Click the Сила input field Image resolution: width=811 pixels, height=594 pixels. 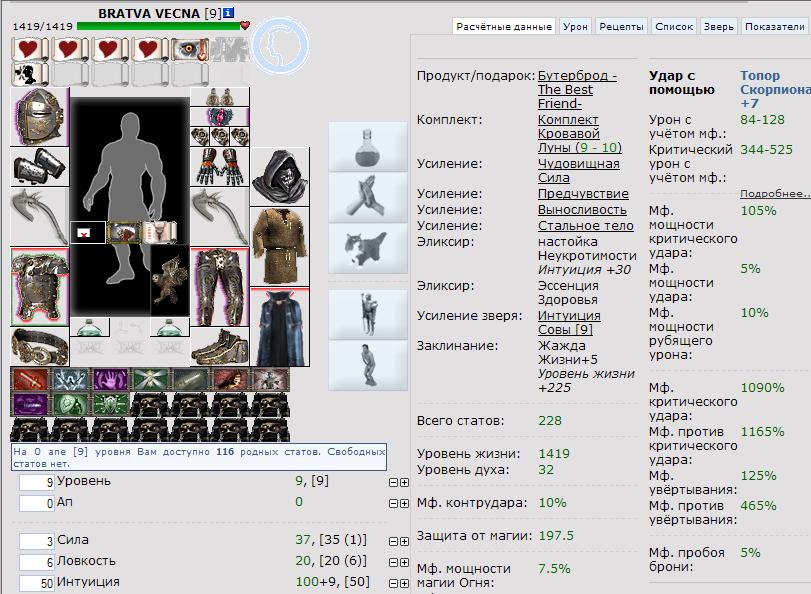pos(37,541)
